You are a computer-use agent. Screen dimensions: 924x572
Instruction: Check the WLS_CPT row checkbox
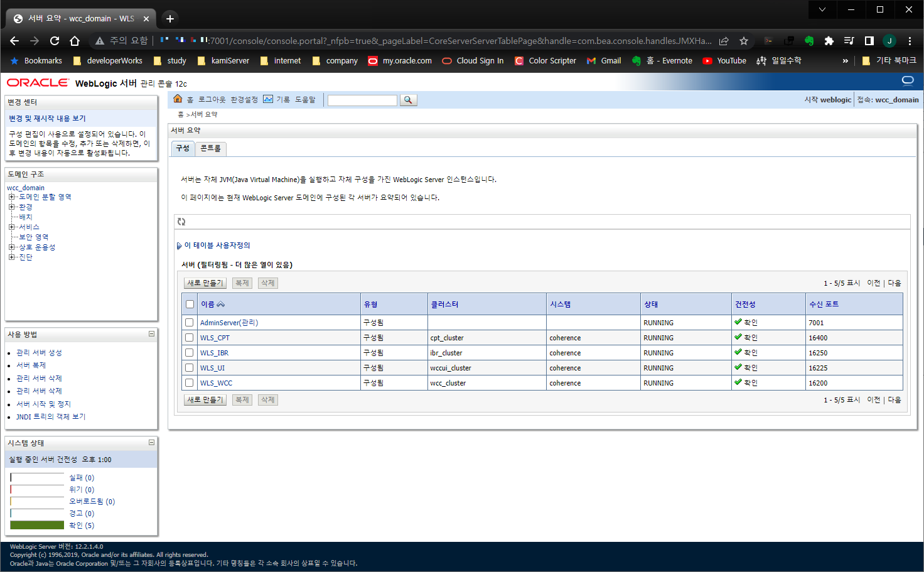(x=190, y=337)
